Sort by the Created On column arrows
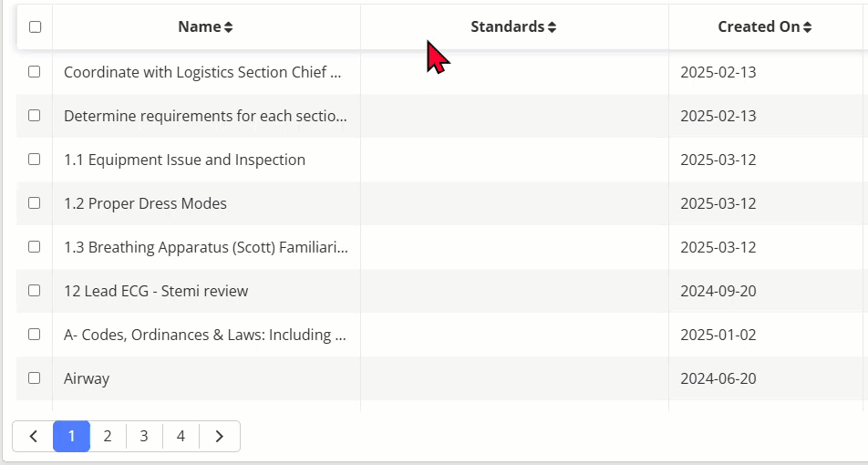The width and height of the screenshot is (868, 465). pyautogui.click(x=807, y=27)
